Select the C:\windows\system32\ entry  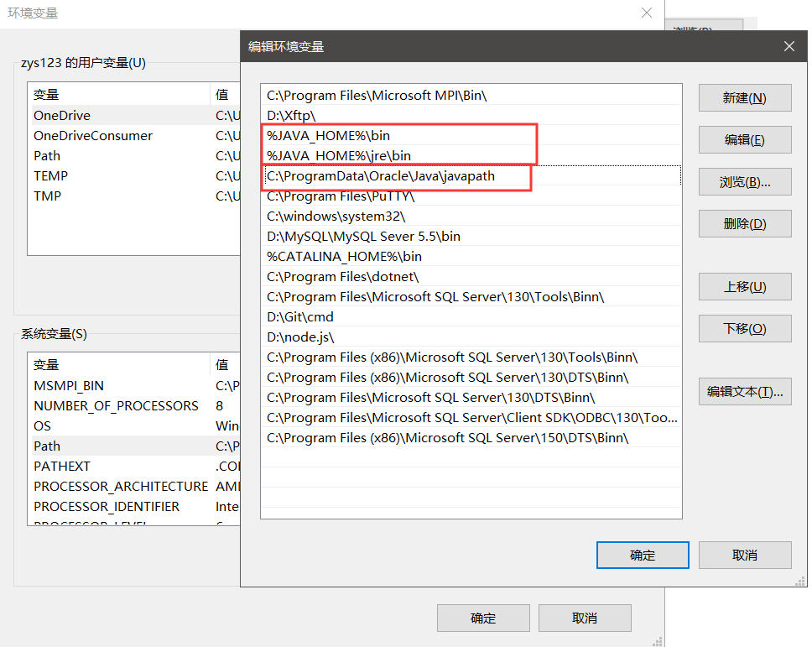click(471, 216)
